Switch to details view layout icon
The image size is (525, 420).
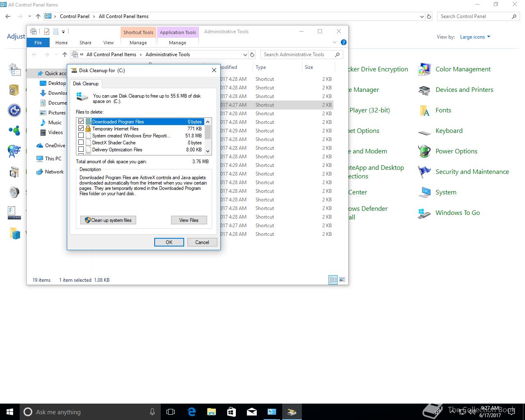click(x=333, y=280)
